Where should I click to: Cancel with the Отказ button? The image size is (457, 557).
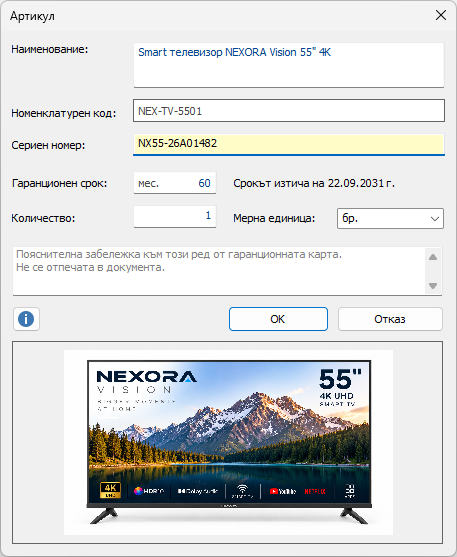tap(390, 319)
